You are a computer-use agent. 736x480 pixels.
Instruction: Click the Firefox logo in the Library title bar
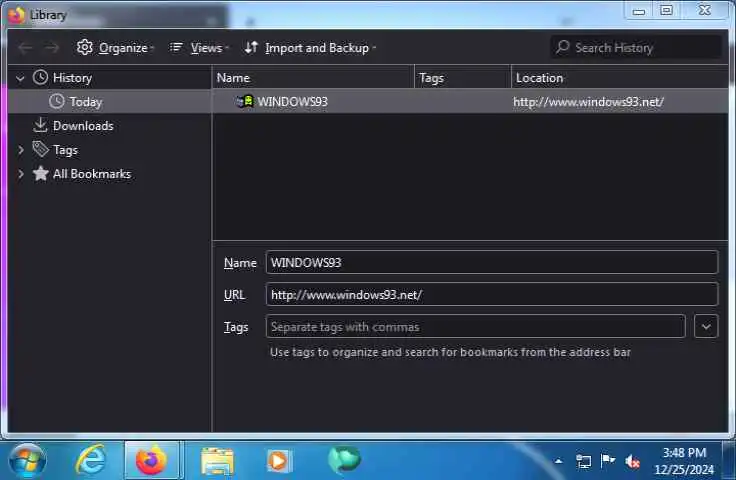pyautogui.click(x=16, y=15)
